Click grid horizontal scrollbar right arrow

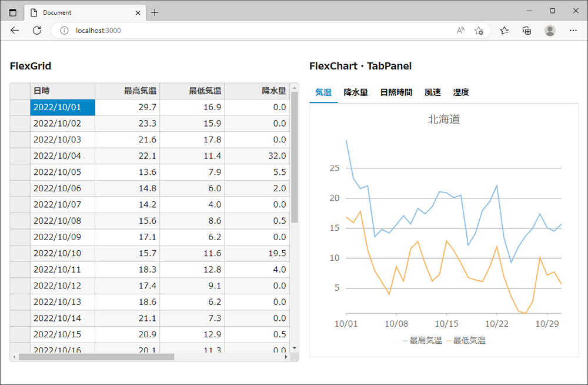(x=286, y=357)
